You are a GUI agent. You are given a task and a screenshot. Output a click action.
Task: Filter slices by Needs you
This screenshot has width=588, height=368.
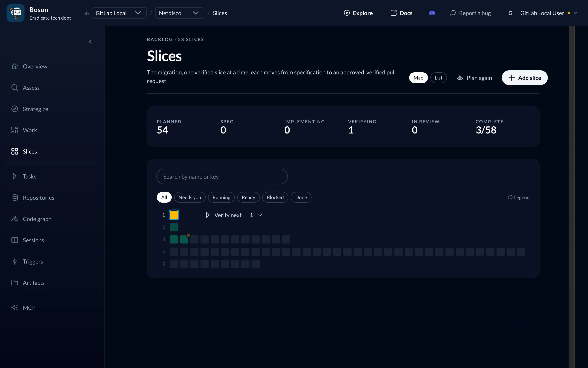coord(190,197)
